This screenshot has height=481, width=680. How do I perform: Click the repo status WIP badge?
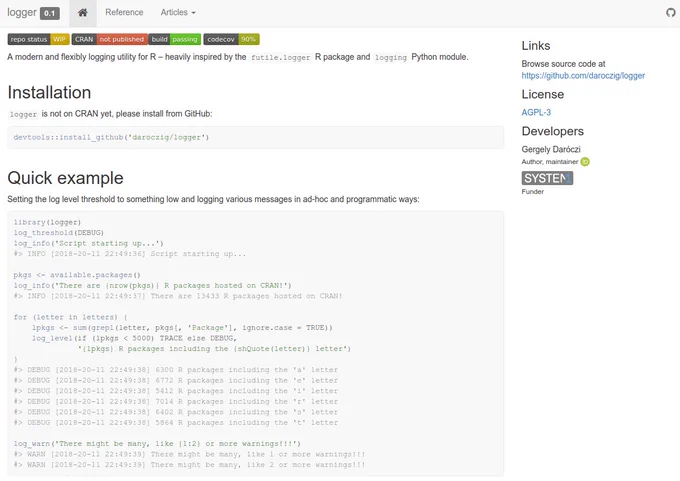39,39
